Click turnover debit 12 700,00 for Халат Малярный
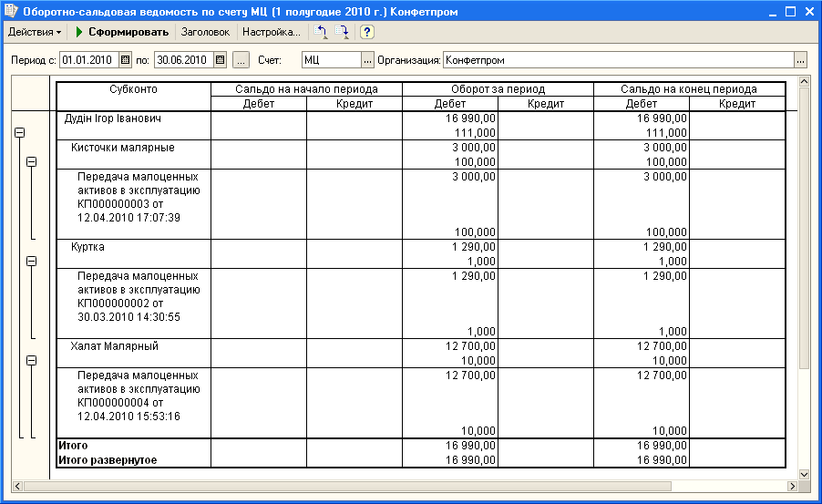The width and height of the screenshot is (822, 504). coord(470,346)
